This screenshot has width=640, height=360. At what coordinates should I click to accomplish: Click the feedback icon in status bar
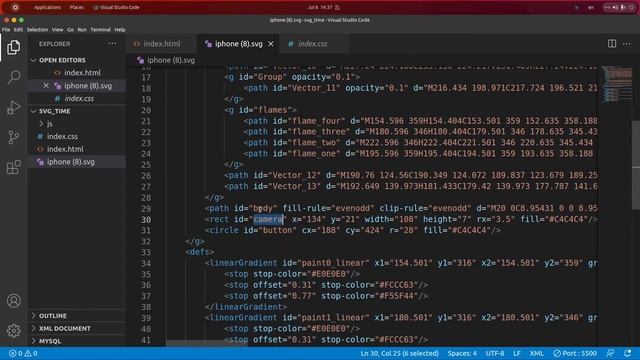tap(610, 353)
